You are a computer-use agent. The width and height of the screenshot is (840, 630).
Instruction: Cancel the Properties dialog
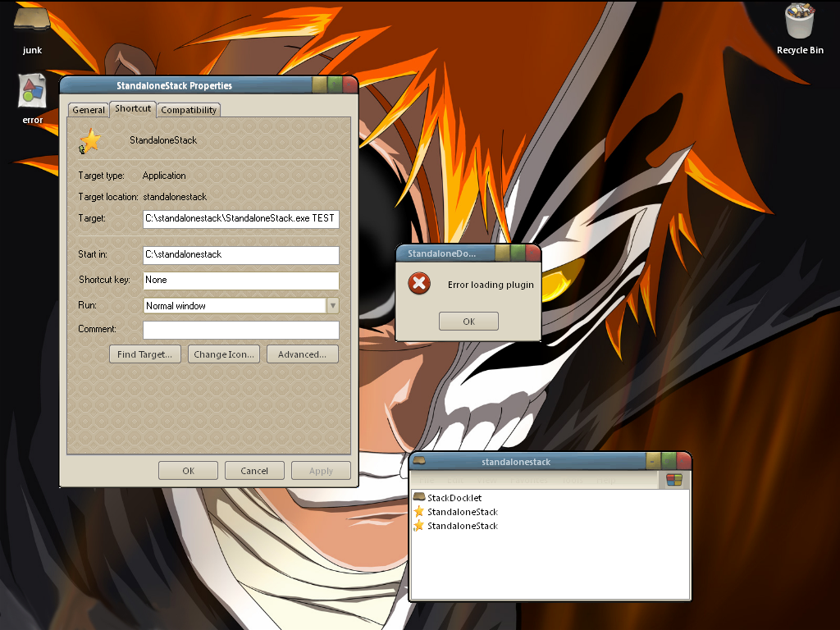(x=254, y=470)
